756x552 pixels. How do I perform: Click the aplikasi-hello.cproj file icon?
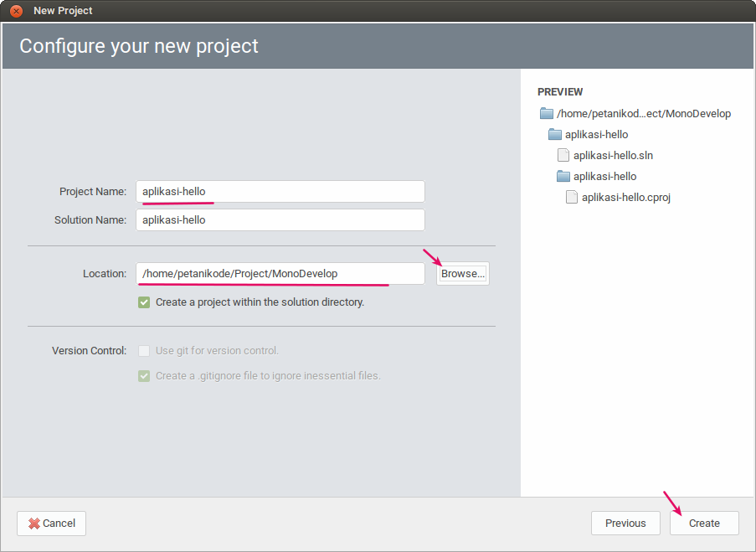pos(571,197)
